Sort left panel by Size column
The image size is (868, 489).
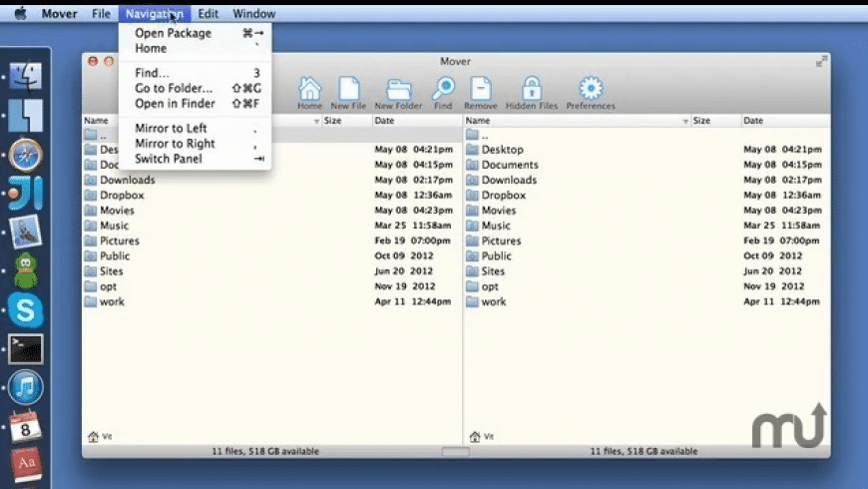[346, 120]
